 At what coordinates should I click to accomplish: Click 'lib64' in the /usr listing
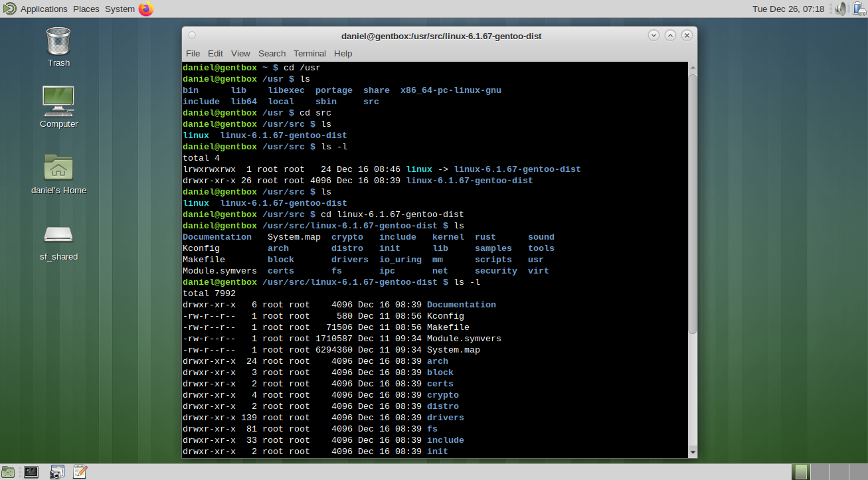pyautogui.click(x=244, y=102)
